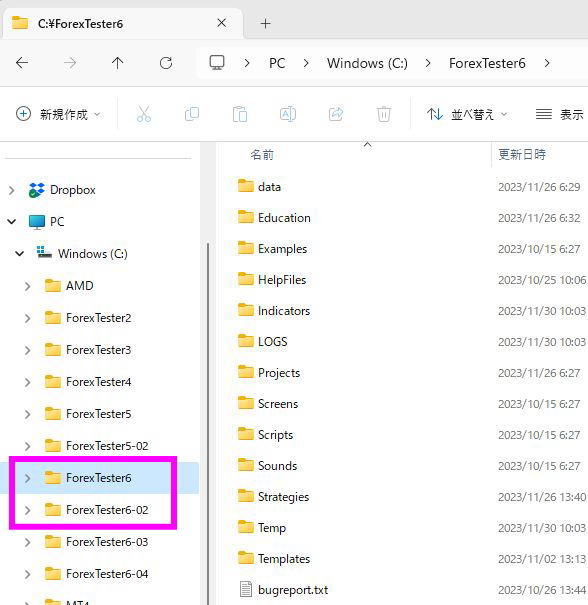588x605 pixels.
Task: Expand the ForexTester2 folder node
Action: (x=27, y=318)
